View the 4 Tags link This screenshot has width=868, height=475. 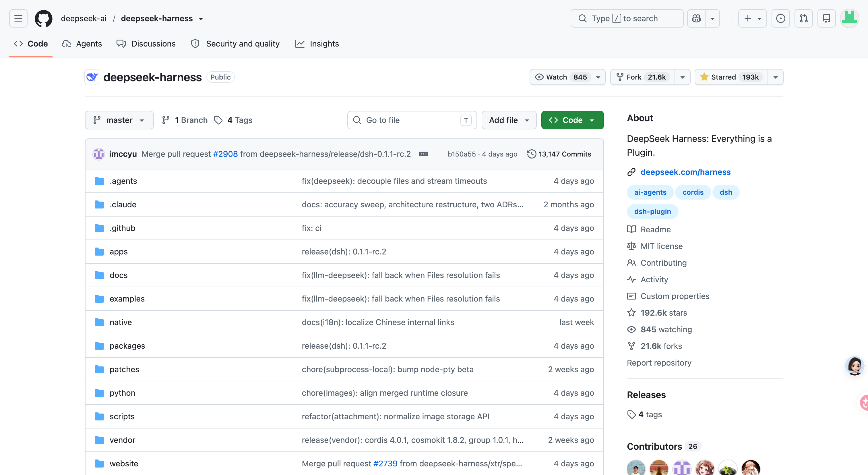[233, 120]
